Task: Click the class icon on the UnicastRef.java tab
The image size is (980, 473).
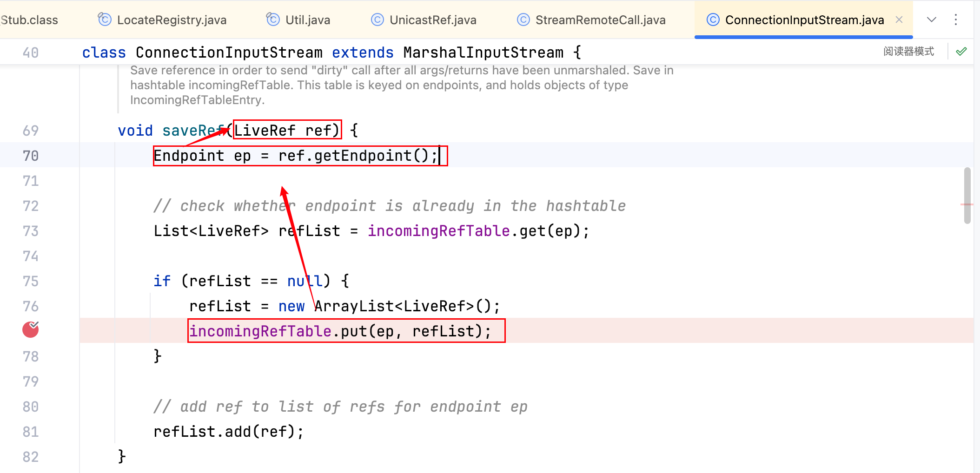Action: 377,20
